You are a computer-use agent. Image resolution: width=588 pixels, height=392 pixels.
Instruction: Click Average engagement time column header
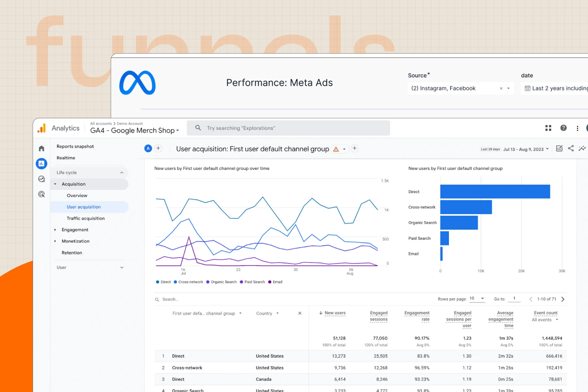coord(501,319)
